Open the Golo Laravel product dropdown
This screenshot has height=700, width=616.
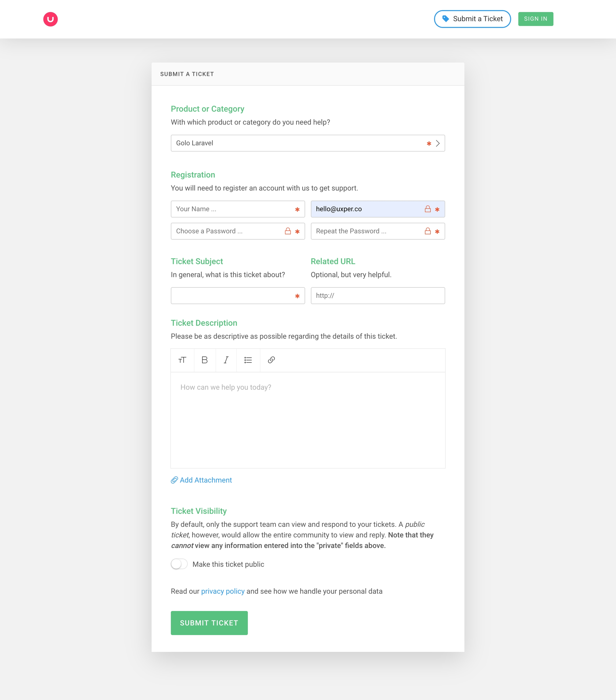tap(298, 143)
